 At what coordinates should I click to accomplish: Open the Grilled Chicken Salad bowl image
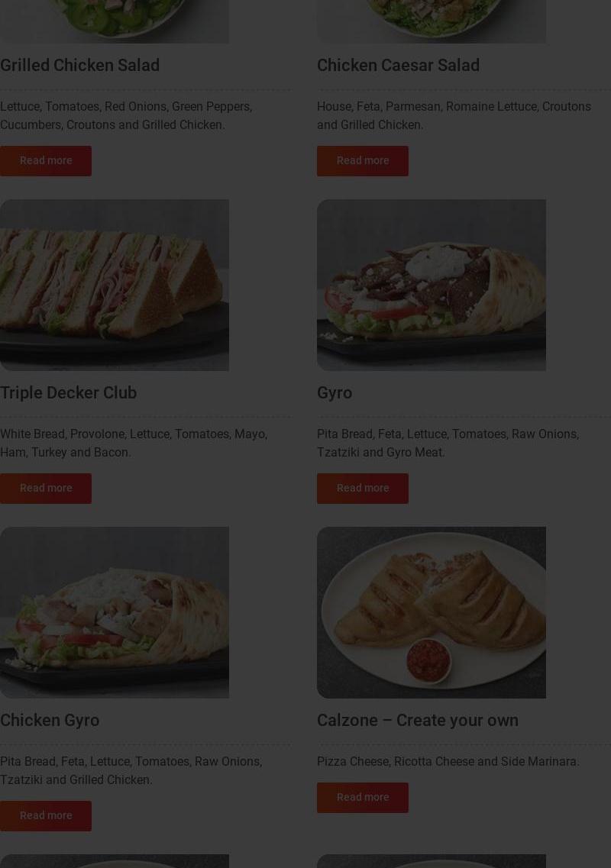[114, 21]
